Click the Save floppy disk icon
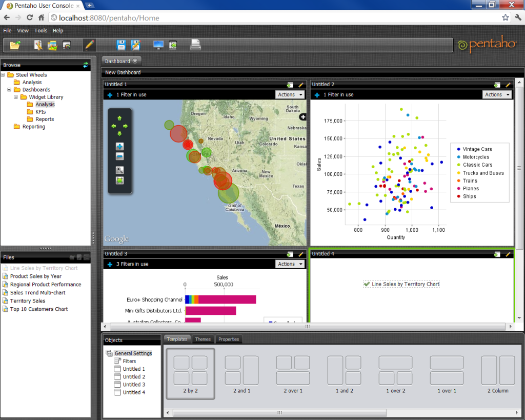Screen dimensions: 525x420 (121, 45)
